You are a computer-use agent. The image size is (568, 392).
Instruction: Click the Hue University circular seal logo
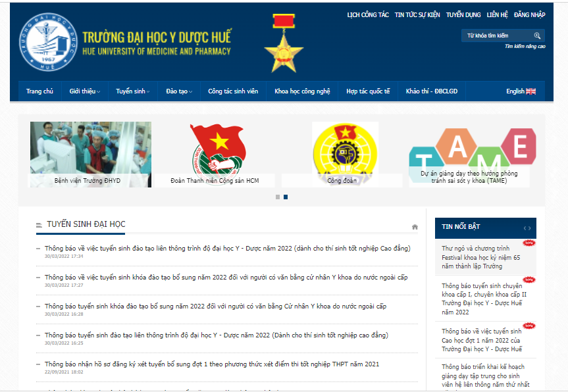click(x=46, y=41)
